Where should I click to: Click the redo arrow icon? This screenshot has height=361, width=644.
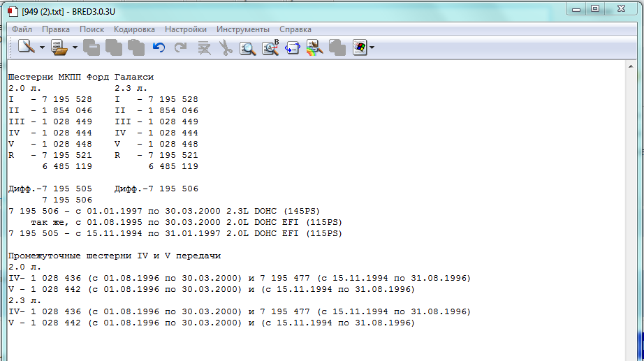pyautogui.click(x=181, y=47)
